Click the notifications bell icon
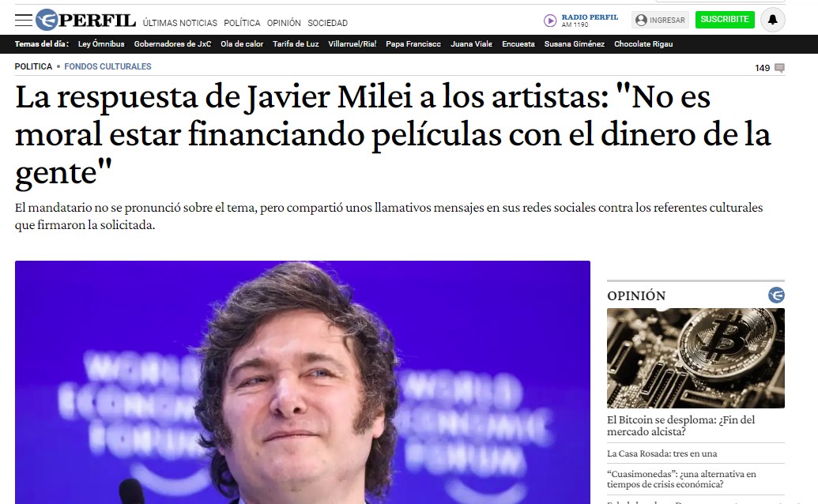 [x=773, y=20]
